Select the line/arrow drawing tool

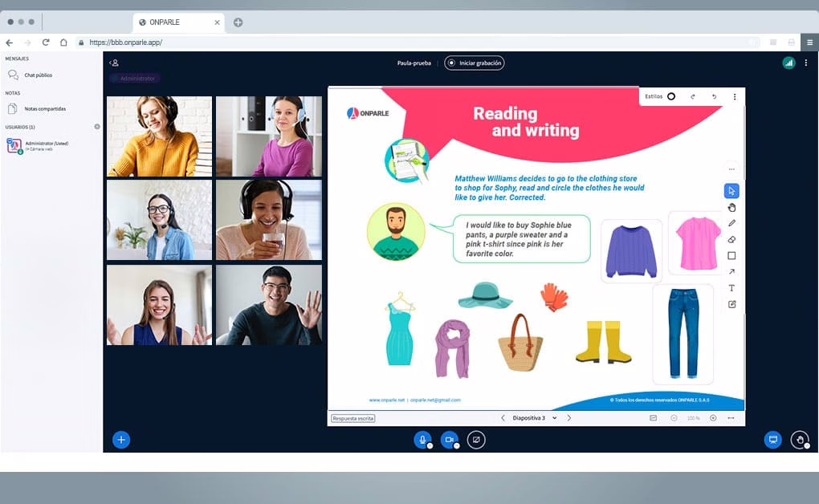point(732,271)
